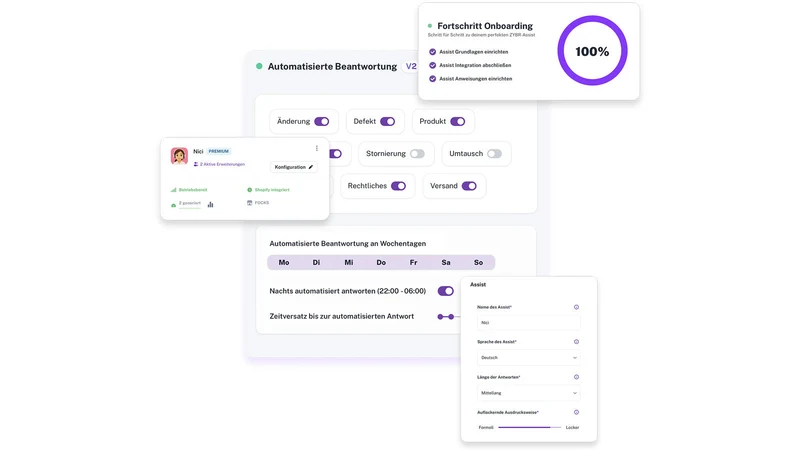Select So in the weekday bar

[478, 262]
